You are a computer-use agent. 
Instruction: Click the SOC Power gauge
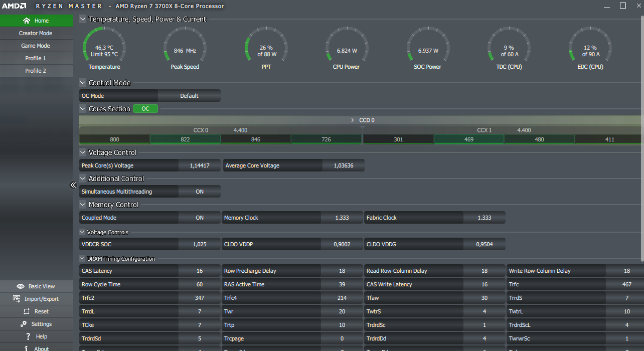pyautogui.click(x=428, y=48)
